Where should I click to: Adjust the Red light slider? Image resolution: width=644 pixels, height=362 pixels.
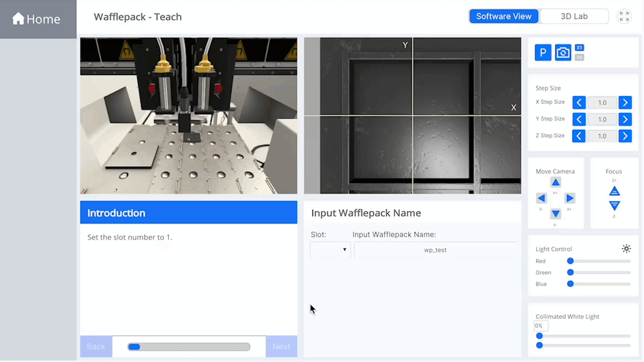570,261
